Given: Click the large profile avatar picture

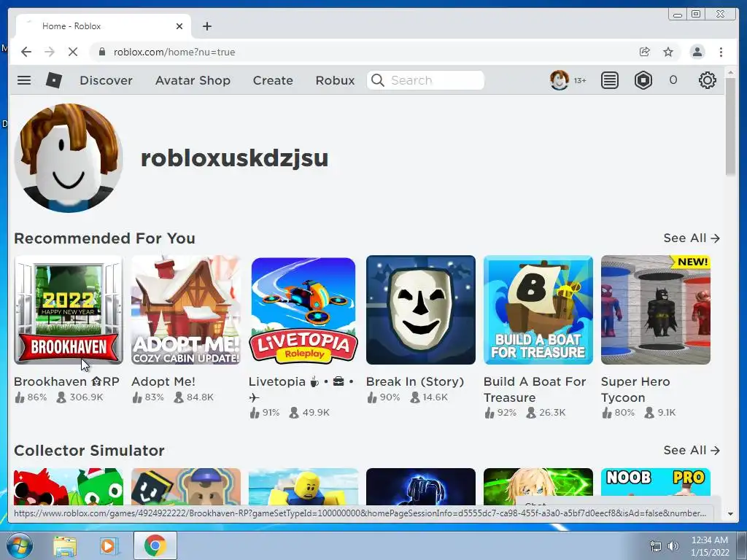Looking at the screenshot, I should (68, 157).
